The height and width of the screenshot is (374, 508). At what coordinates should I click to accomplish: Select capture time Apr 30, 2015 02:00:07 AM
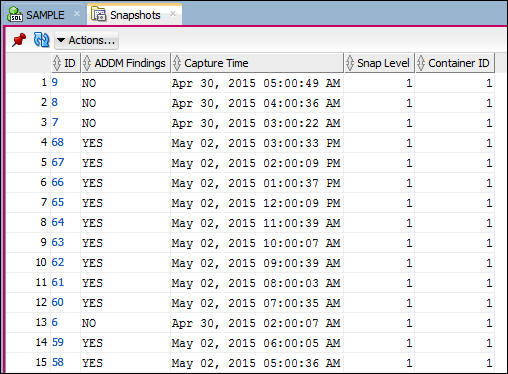(x=256, y=323)
